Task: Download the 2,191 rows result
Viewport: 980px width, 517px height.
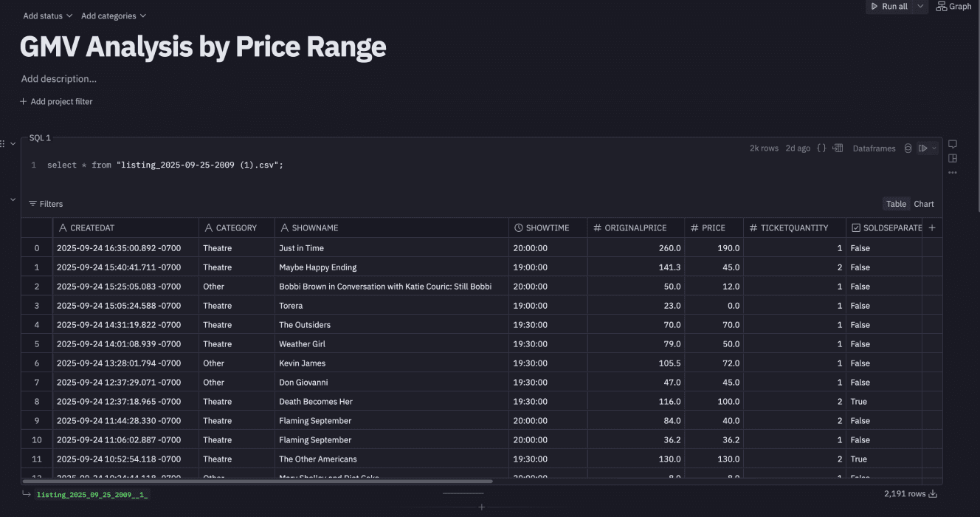Action: point(933,494)
